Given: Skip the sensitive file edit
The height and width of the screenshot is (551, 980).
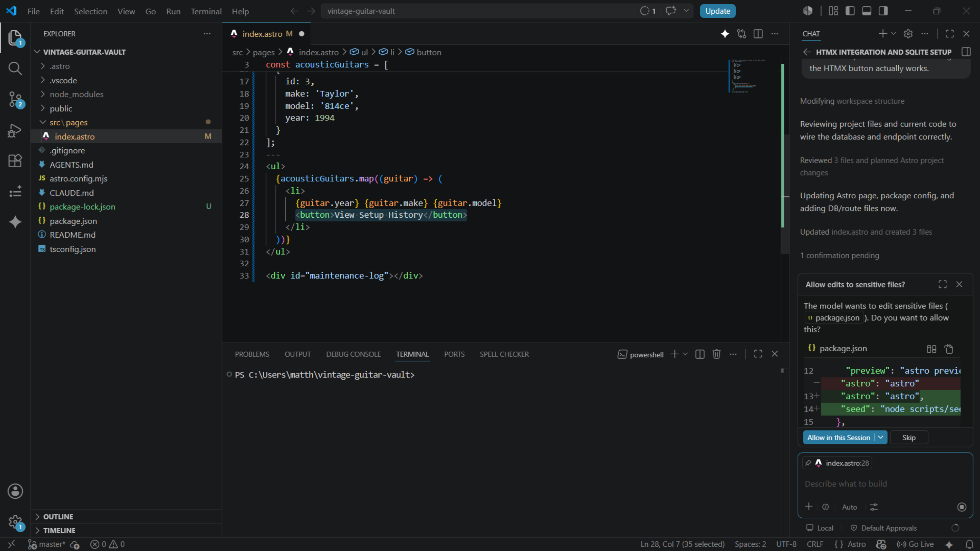Looking at the screenshot, I should pos(908,438).
